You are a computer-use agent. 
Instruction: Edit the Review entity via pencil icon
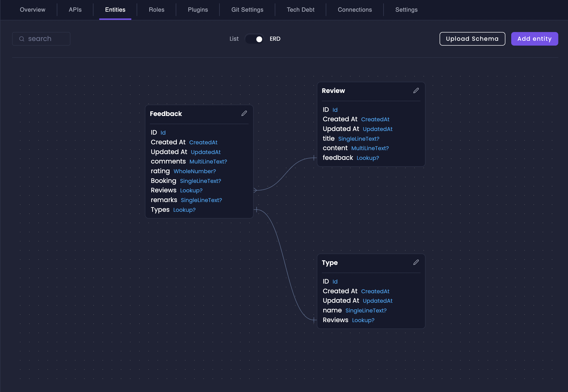pos(416,91)
